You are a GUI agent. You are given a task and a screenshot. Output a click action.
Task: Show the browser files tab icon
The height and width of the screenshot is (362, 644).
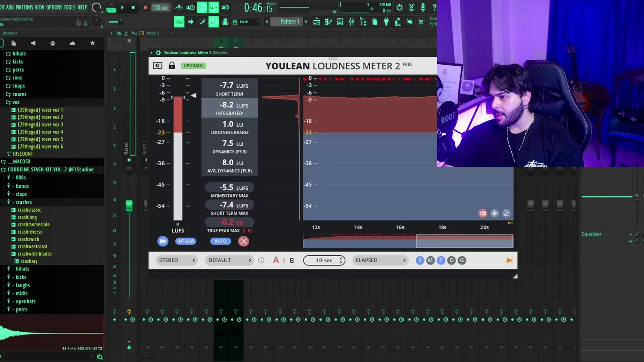coord(13,43)
